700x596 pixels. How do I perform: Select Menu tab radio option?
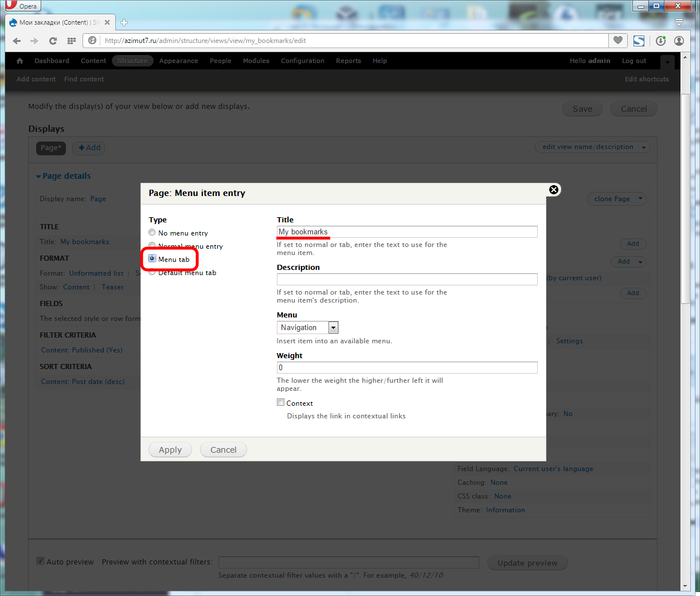tap(152, 259)
